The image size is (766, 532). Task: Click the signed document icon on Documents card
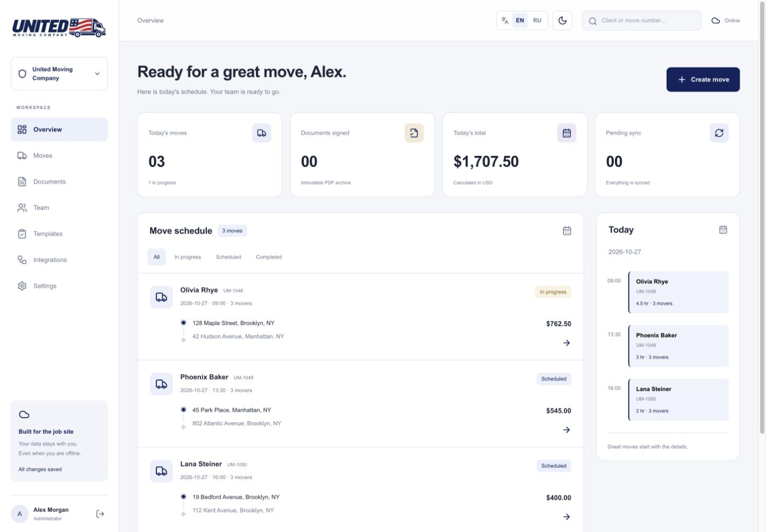coord(414,133)
